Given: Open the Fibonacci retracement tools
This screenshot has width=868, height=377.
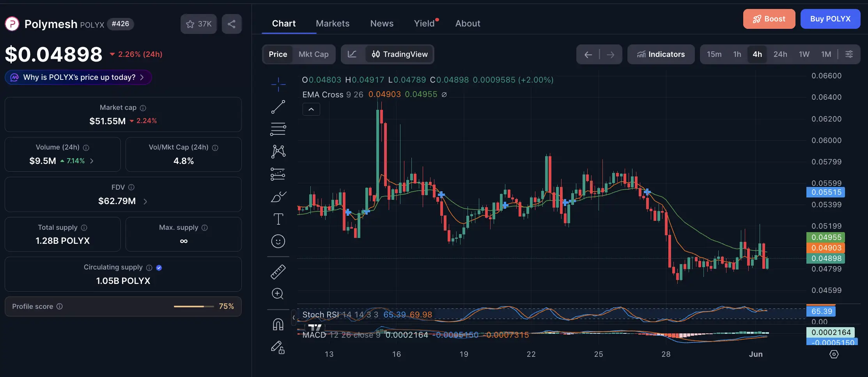Looking at the screenshot, I should click(x=278, y=129).
